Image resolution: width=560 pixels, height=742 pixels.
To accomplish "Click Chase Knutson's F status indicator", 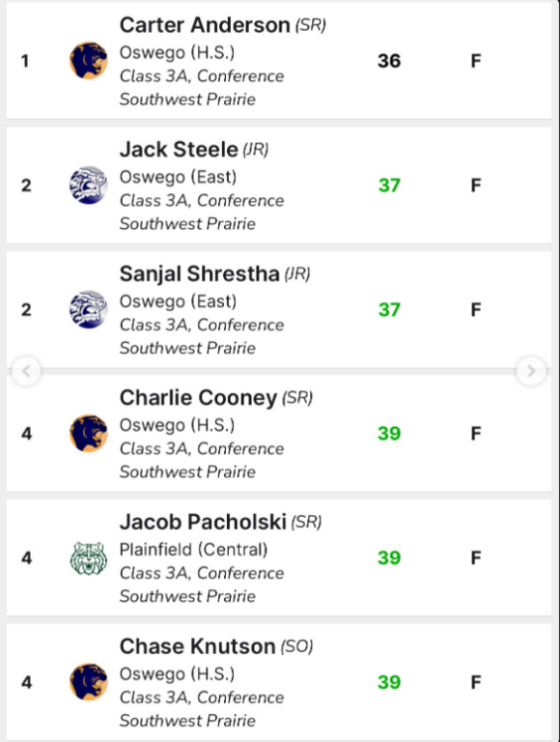I will (476, 682).
